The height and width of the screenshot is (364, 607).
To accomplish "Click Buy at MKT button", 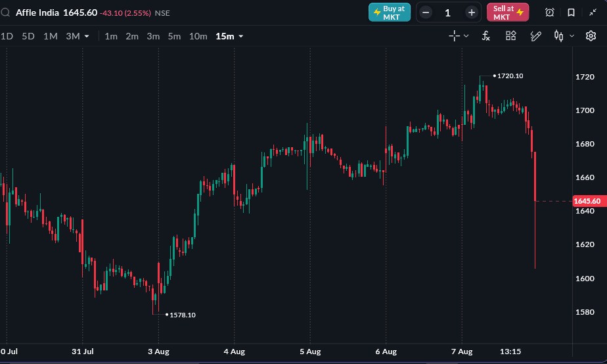I will (390, 12).
